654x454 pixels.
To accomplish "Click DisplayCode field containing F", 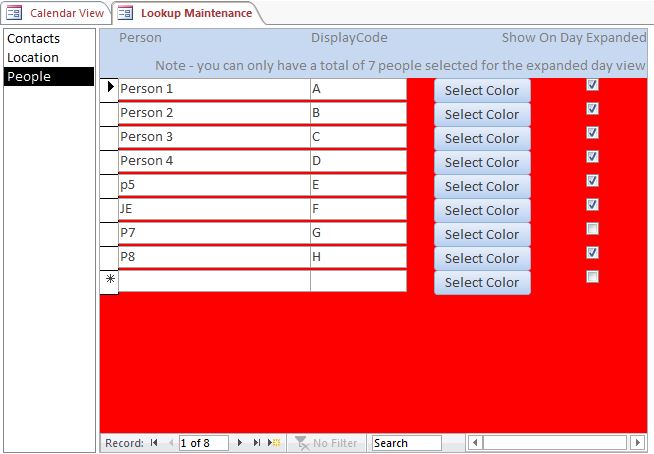I will pos(358,209).
